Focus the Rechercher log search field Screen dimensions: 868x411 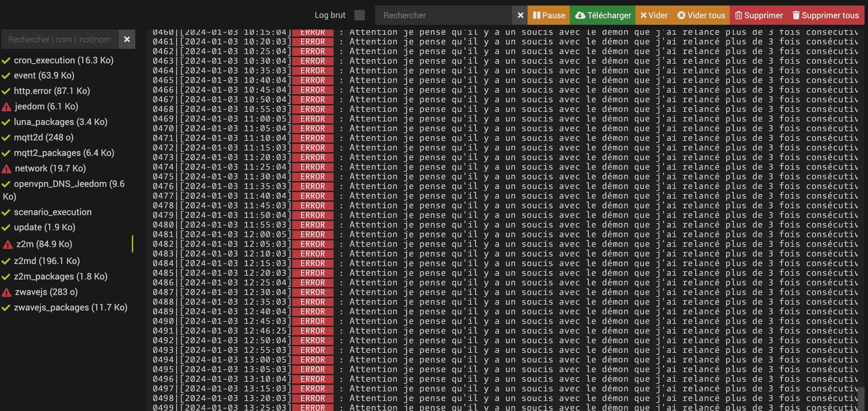tap(443, 15)
